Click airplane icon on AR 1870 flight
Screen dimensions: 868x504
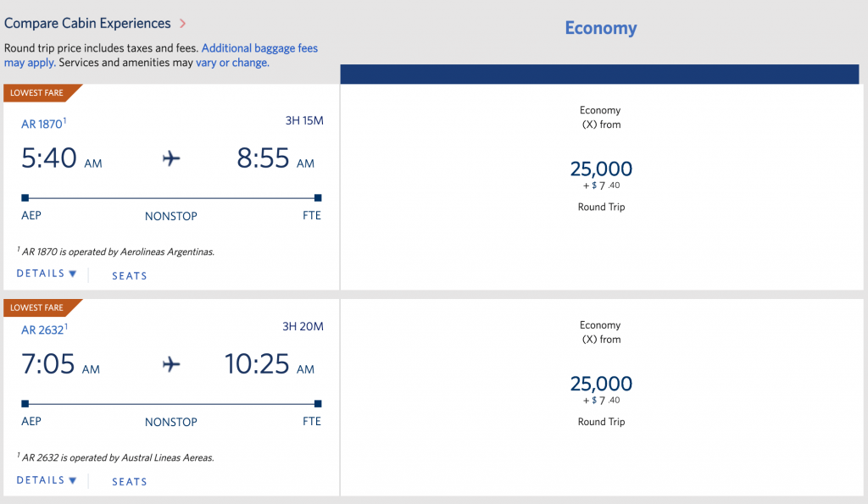171,158
